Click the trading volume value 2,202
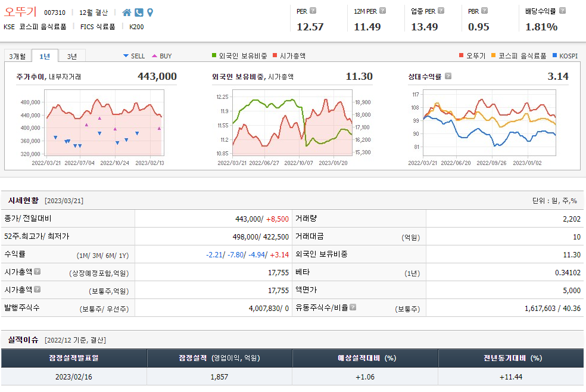Viewport: 586px width, 392px height. tap(572, 219)
